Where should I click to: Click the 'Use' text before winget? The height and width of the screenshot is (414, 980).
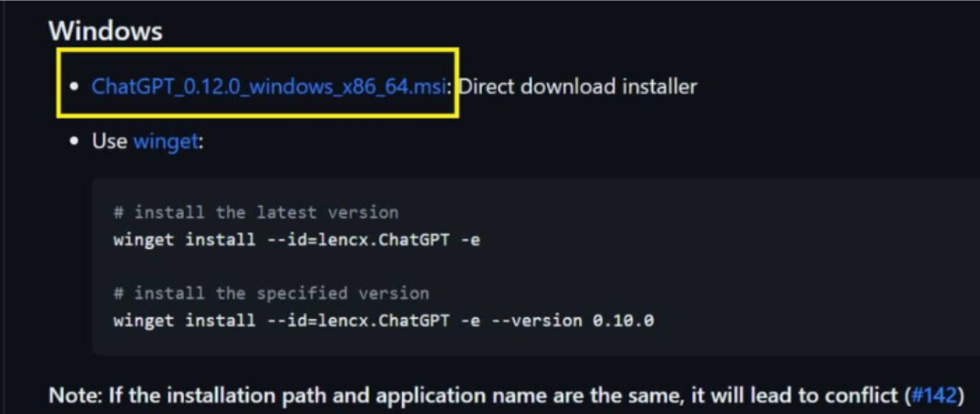coord(110,141)
